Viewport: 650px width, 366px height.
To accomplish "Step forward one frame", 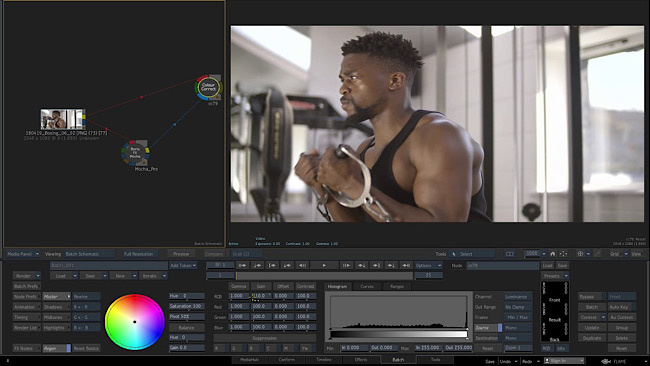I will pyautogui.click(x=346, y=265).
